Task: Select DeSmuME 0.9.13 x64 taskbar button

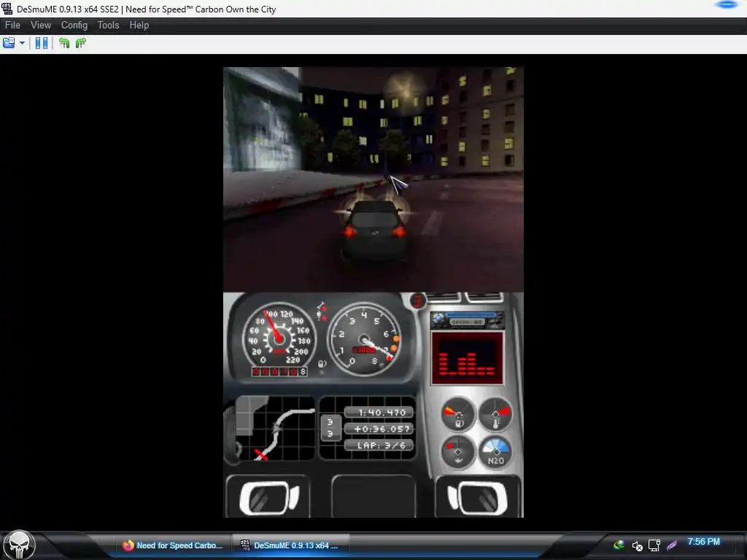Action: tap(291, 545)
